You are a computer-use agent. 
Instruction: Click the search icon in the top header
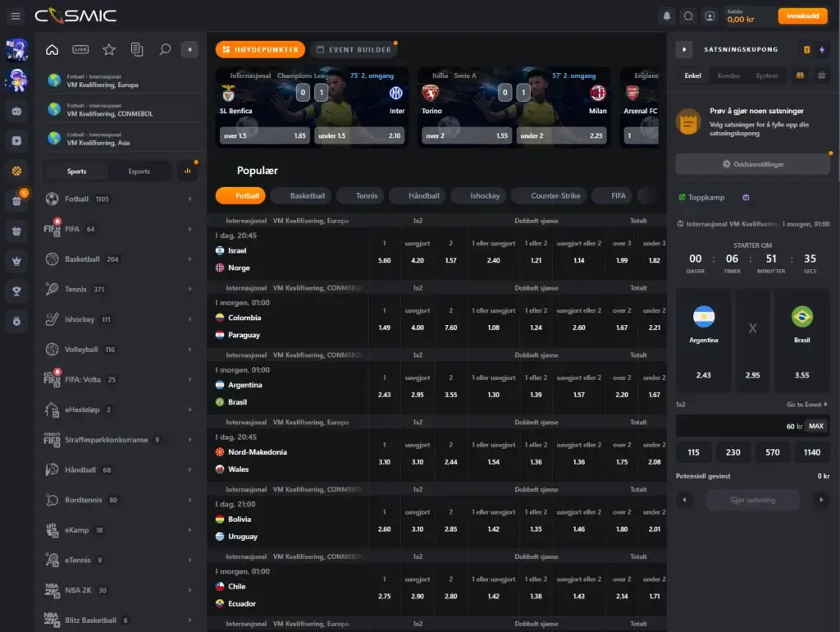688,16
